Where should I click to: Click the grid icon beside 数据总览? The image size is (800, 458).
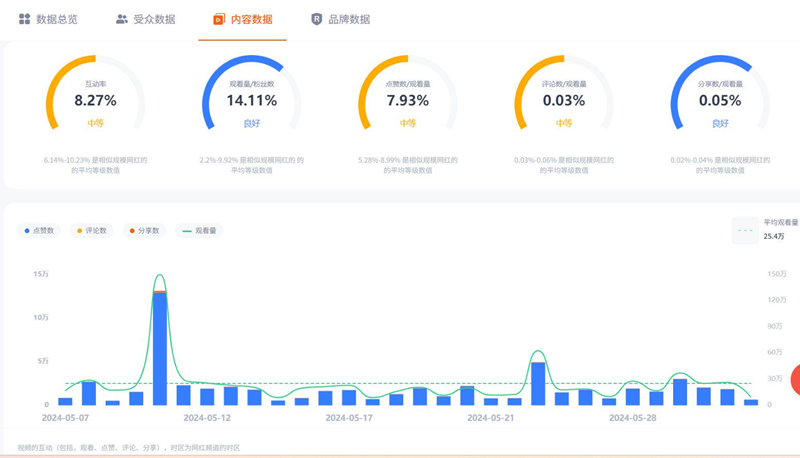[25, 19]
